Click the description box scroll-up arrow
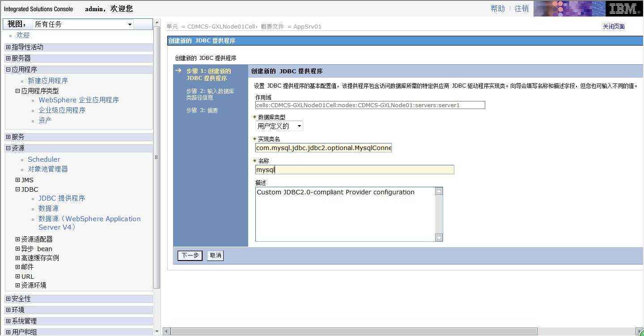Image resolution: width=644 pixels, height=336 pixels. point(439,191)
